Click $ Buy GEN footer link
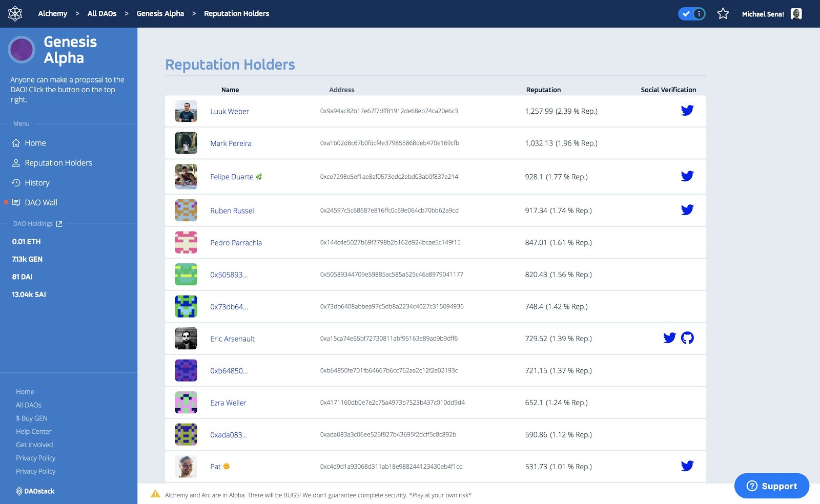This screenshot has height=504, width=820. [32, 418]
